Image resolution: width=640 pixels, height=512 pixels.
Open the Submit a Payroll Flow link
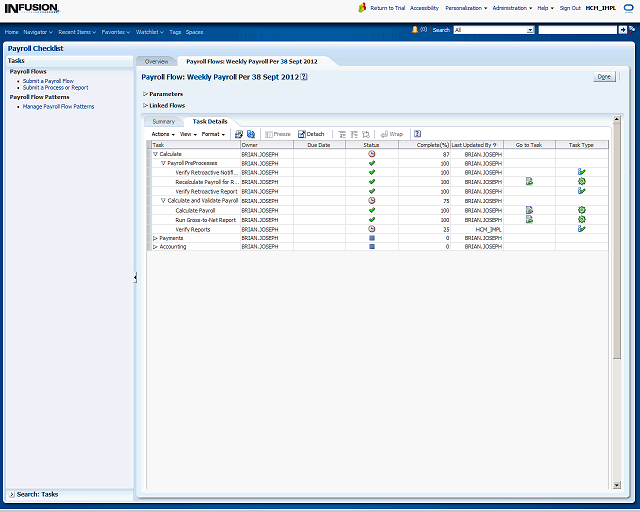pos(48,81)
